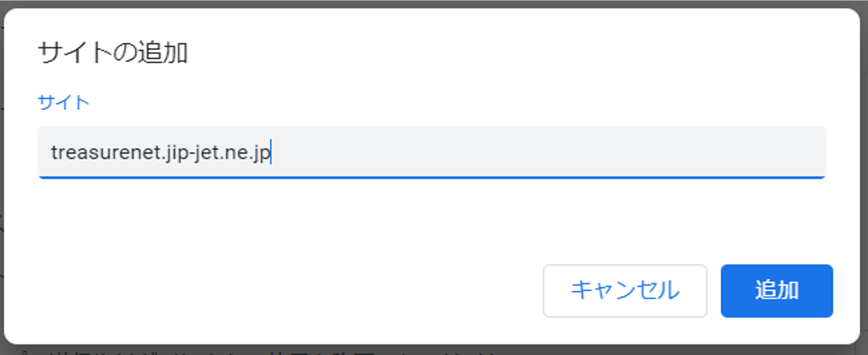Click the blue underline of site field
Viewport: 868px width, 355px height.
point(432,177)
